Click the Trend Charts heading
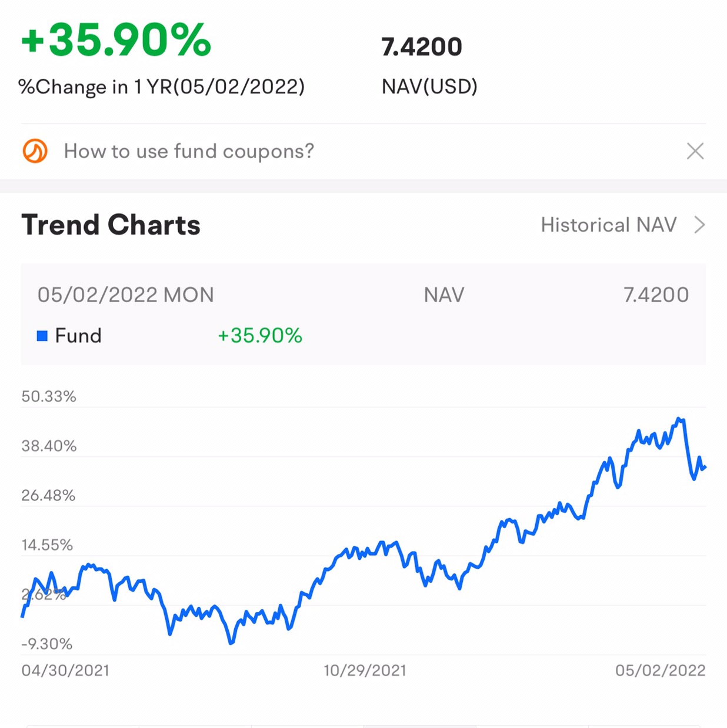The height and width of the screenshot is (728, 727). pyautogui.click(x=111, y=225)
